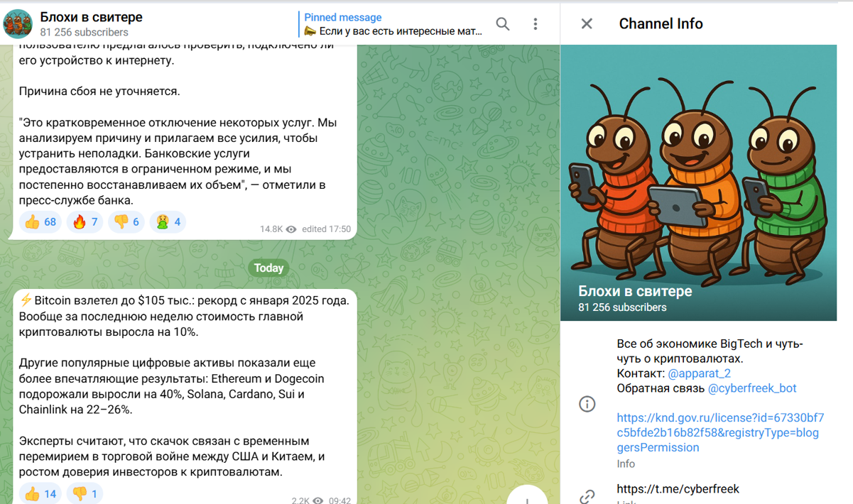Open the pinned message
Viewport: 853px width, 504px height.
tap(393, 24)
